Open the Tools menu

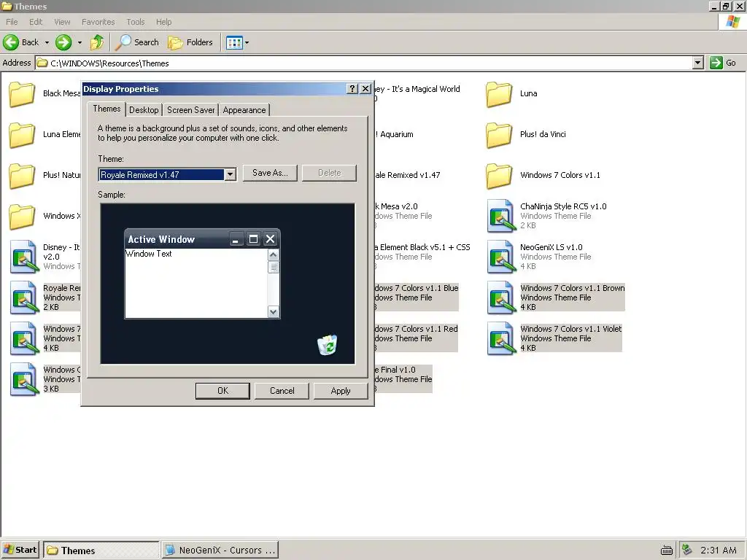[135, 22]
